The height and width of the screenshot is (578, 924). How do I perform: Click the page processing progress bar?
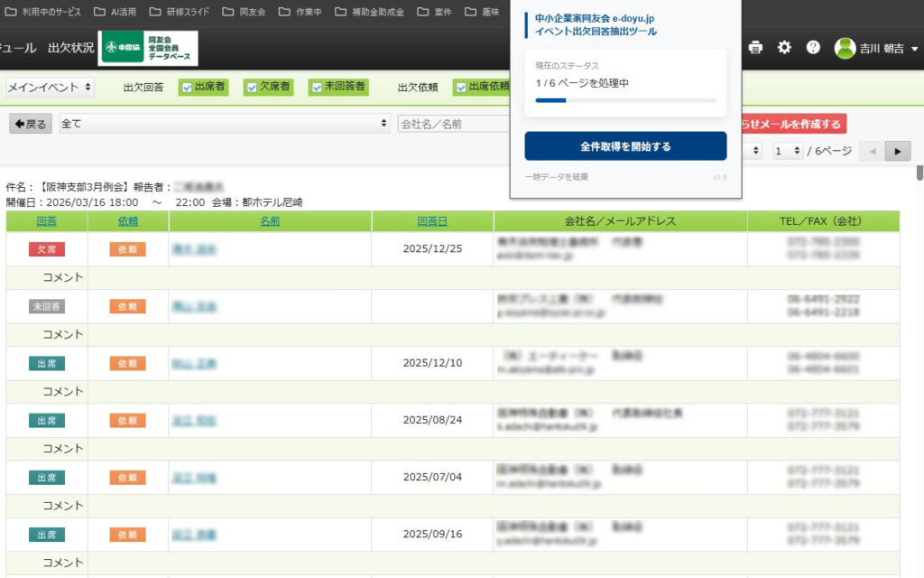pos(625,100)
